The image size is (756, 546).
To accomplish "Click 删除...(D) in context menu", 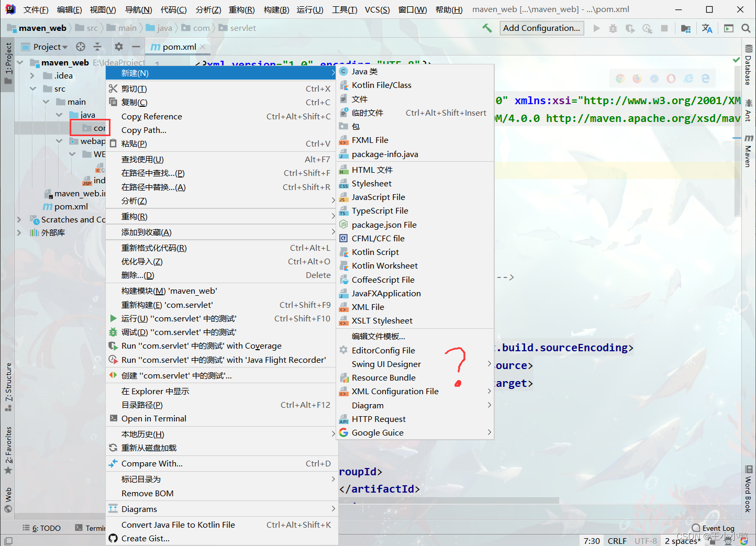I will pos(221,275).
